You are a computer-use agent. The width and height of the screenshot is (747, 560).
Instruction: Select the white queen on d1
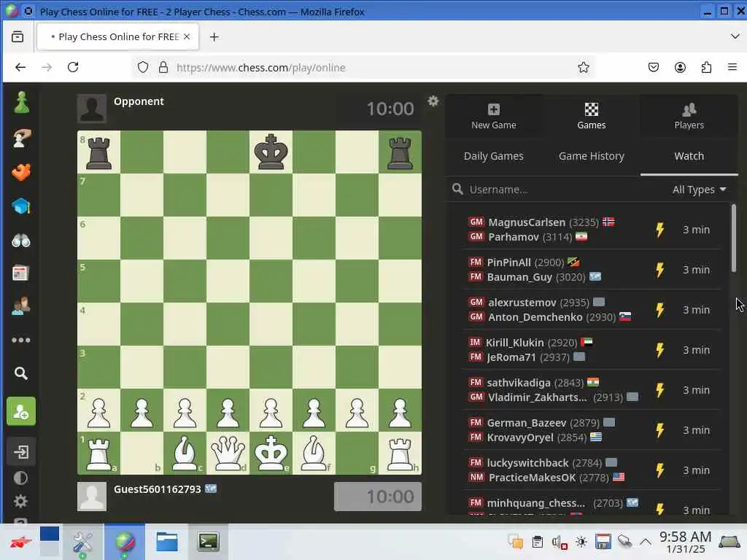click(228, 453)
